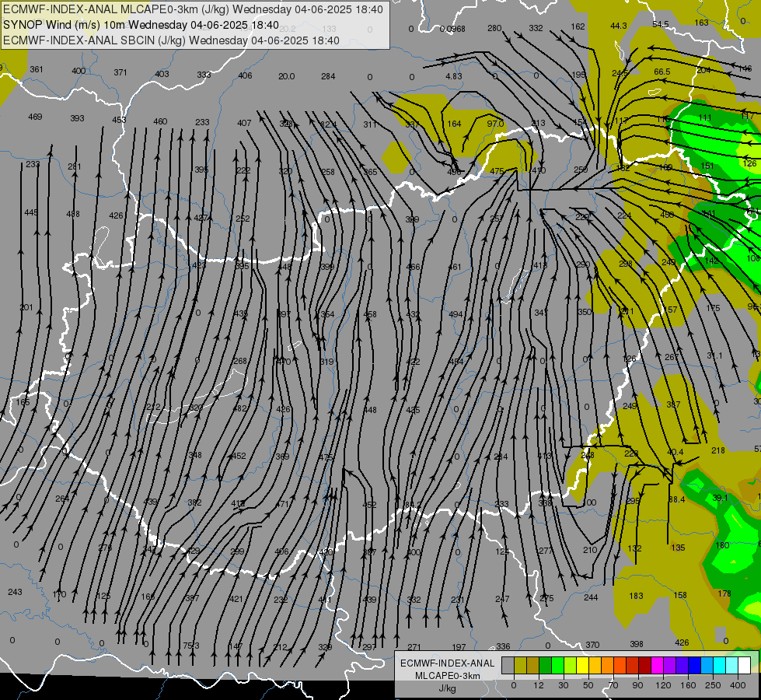This screenshot has width=761, height=700.
Task: Click legend tick label 30
Action: pos(563,685)
